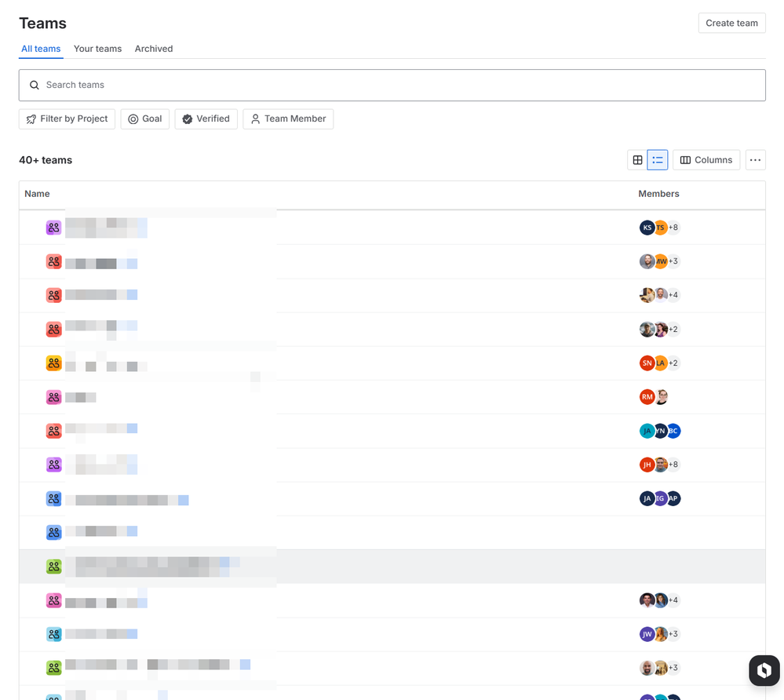Open the three-dot more options menu
This screenshot has width=784, height=700.
pos(755,160)
